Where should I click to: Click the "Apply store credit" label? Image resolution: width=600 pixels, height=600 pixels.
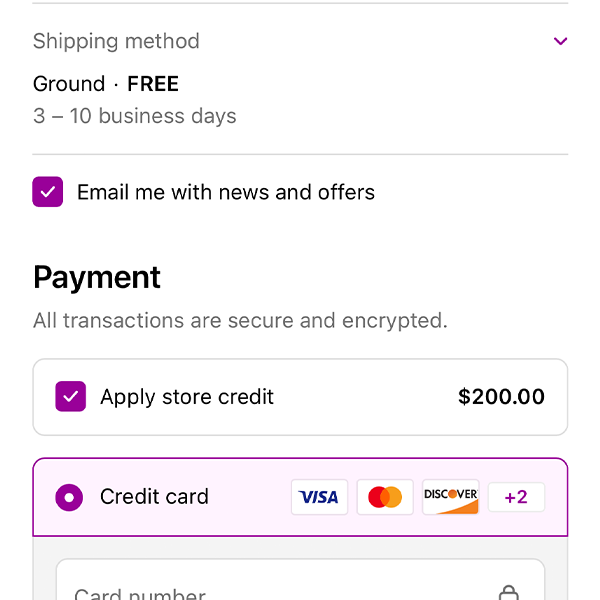187,397
